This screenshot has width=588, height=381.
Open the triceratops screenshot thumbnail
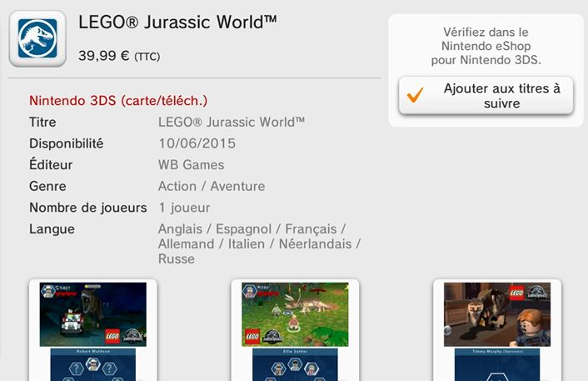(x=295, y=330)
